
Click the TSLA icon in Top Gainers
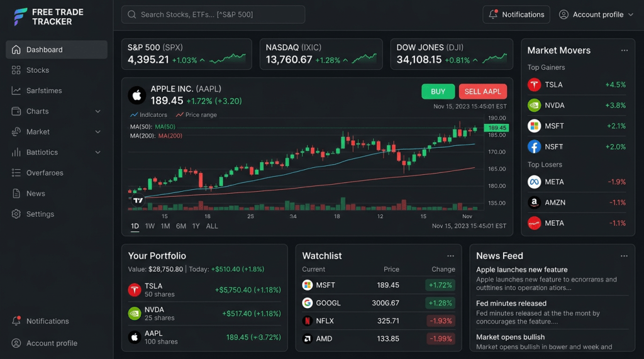pos(534,85)
